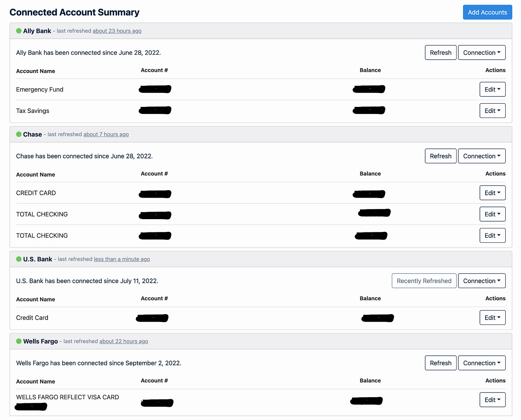Refresh the Ally Bank connection

[440, 53]
